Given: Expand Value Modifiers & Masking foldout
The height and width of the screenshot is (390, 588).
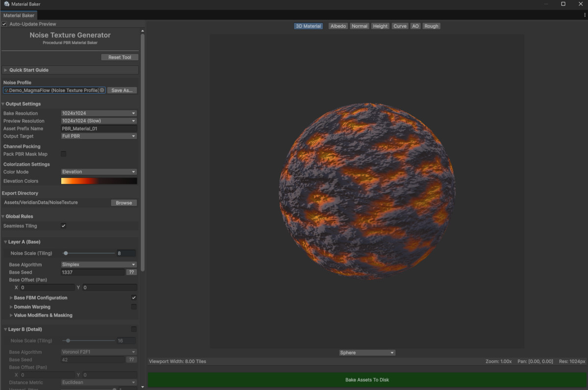Looking at the screenshot, I should point(11,316).
